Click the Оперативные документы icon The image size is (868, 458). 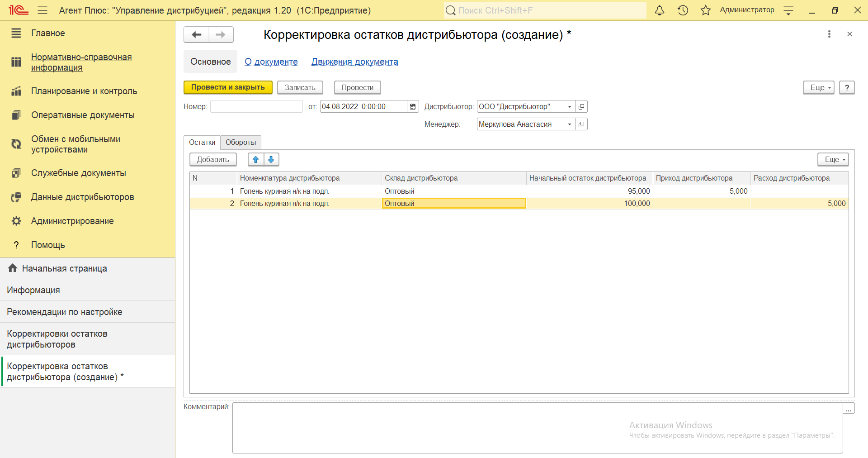16,115
